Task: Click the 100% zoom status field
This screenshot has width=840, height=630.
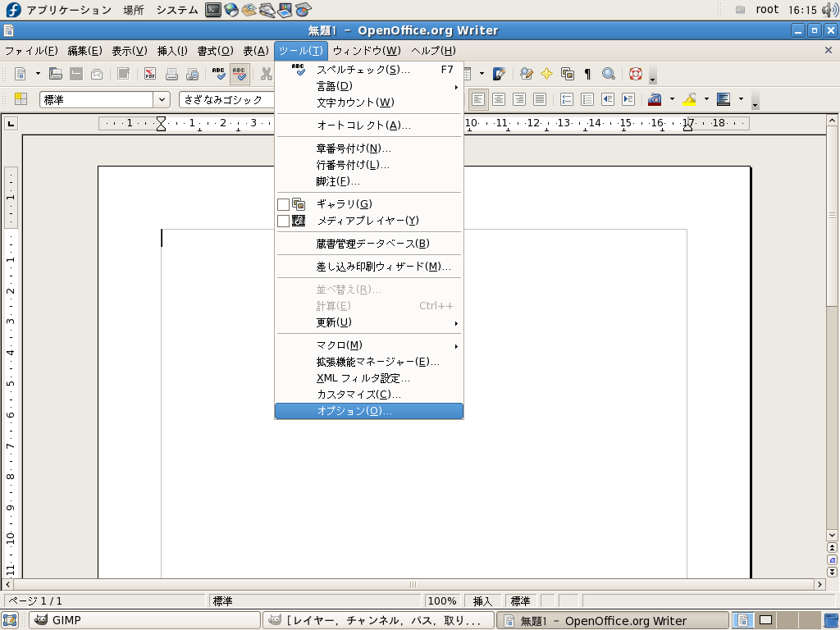Action: [442, 601]
